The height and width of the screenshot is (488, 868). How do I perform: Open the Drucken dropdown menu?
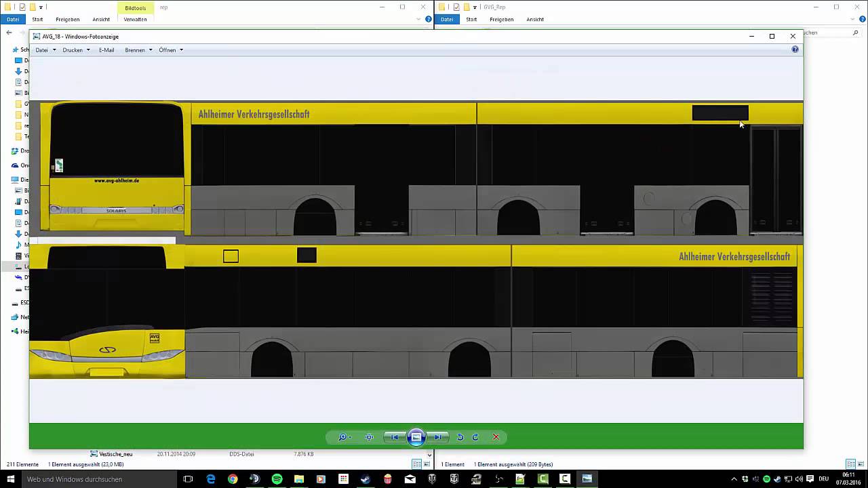76,50
